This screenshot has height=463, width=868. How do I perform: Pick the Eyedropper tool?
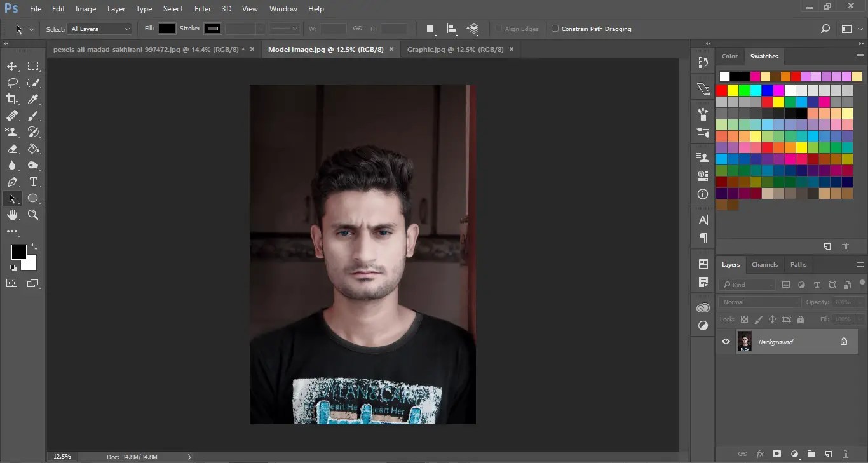click(x=33, y=99)
